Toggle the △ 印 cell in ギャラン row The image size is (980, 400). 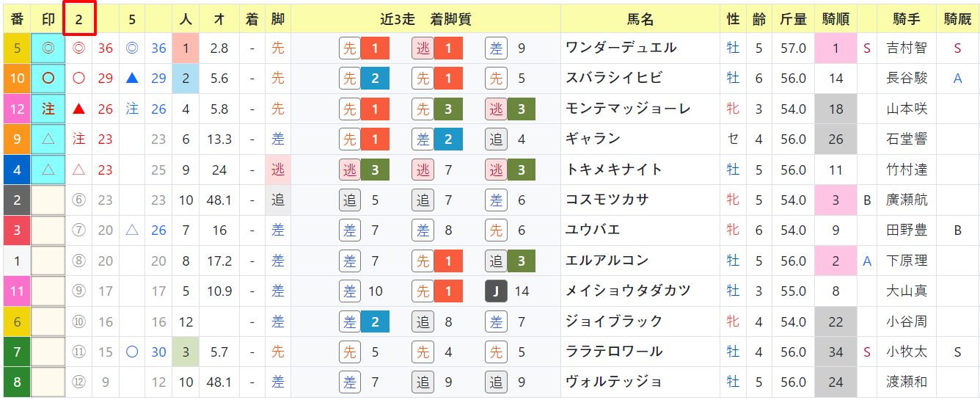click(x=48, y=139)
